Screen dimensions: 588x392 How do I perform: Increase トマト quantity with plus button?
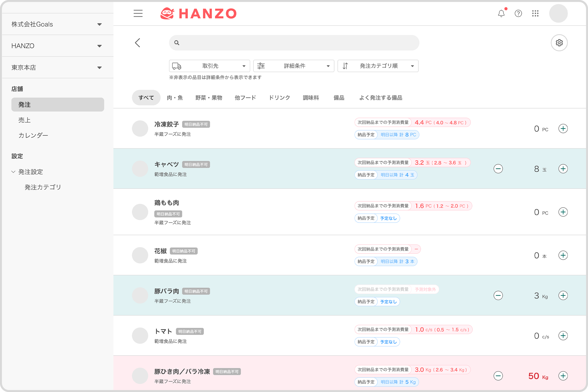click(563, 336)
